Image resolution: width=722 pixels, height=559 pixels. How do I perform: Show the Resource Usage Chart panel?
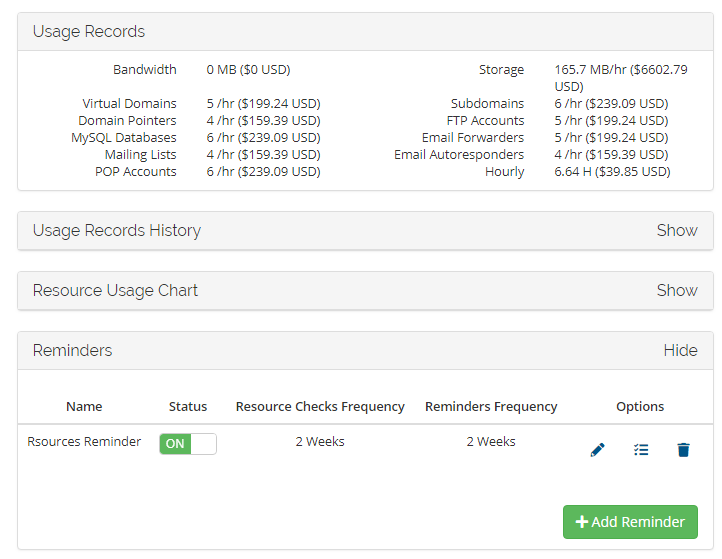[677, 290]
